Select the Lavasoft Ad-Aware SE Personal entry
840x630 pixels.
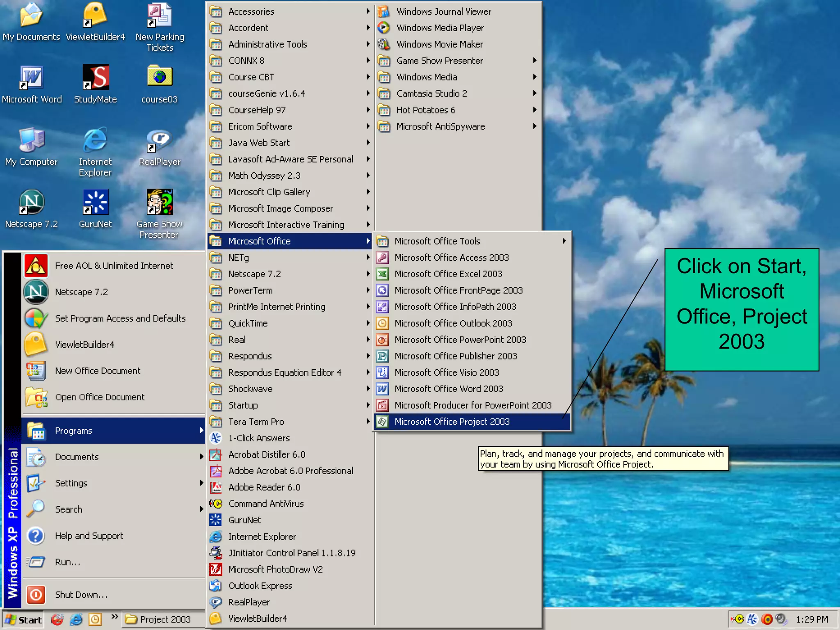point(289,159)
